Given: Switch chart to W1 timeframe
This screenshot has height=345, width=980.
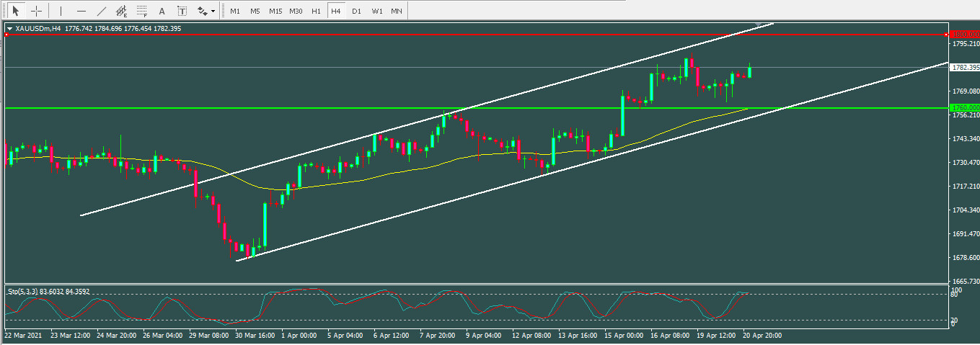Looking at the screenshot, I should 376,12.
